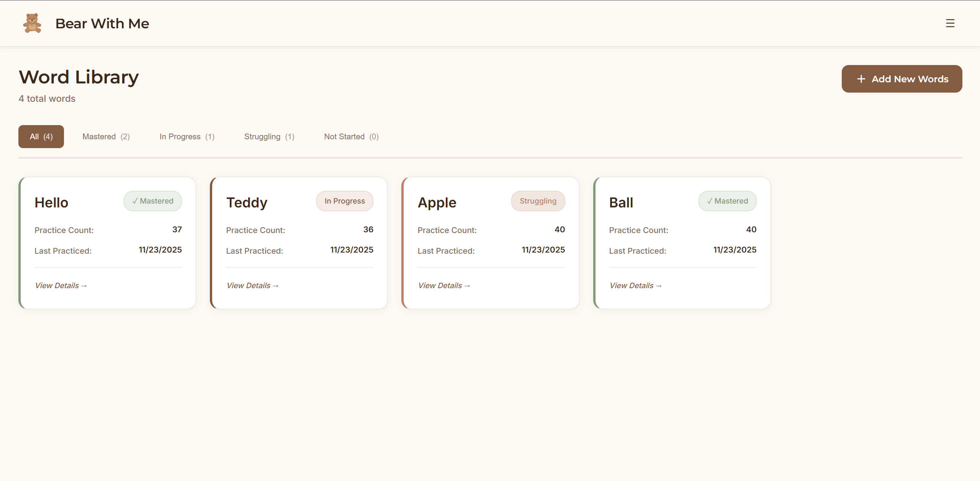Show the Struggling words tab

click(x=269, y=137)
